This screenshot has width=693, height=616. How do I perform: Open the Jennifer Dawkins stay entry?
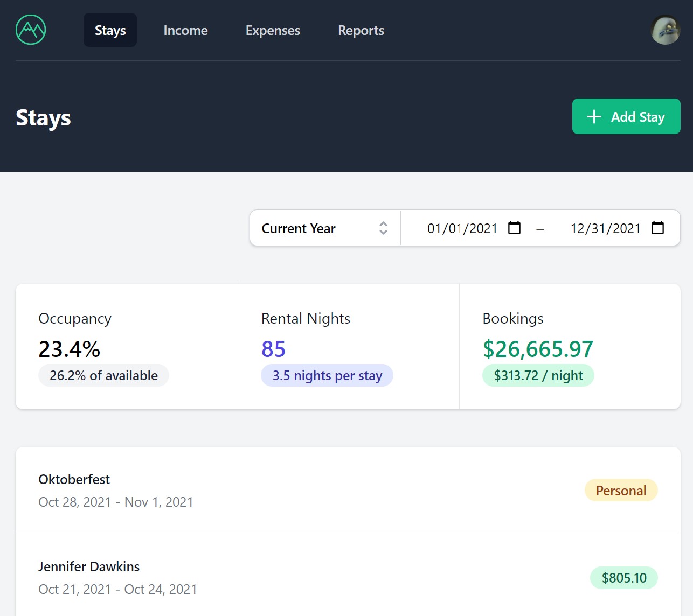pyautogui.click(x=89, y=566)
